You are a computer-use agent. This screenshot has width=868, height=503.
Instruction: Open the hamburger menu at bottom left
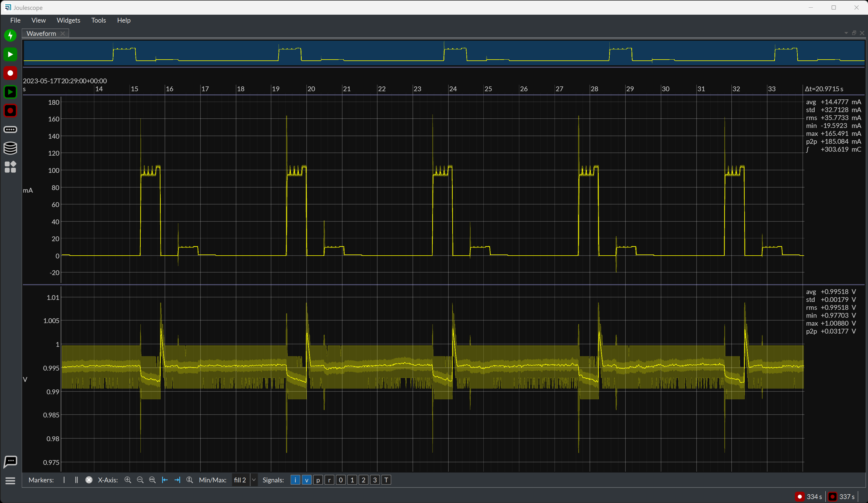point(10,481)
